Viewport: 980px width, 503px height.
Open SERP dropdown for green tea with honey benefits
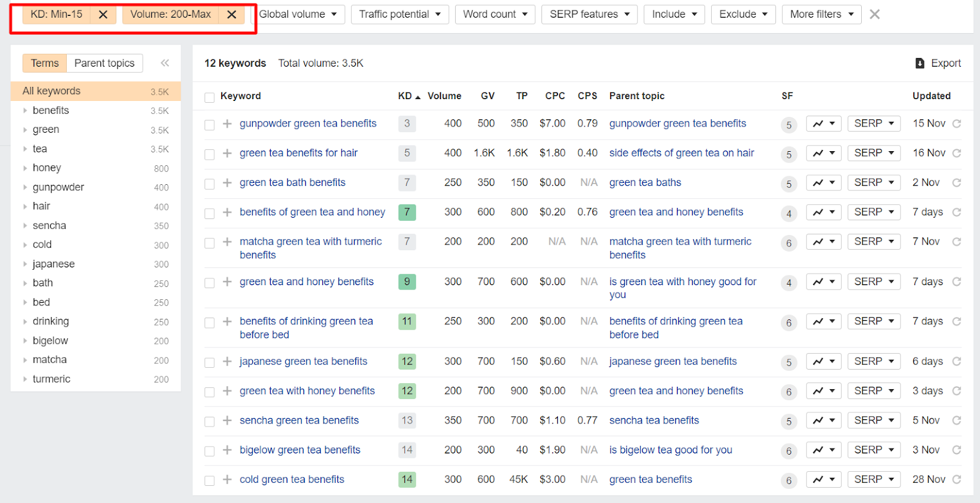tap(873, 391)
